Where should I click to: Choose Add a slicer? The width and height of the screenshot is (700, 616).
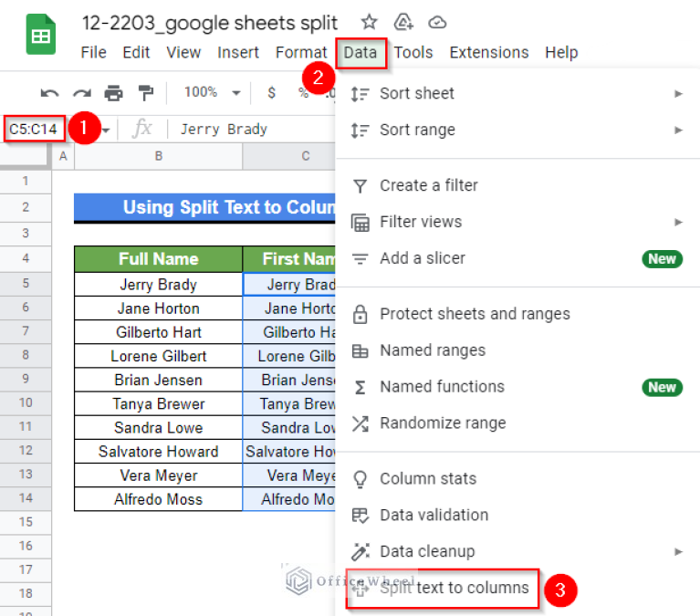point(517,259)
